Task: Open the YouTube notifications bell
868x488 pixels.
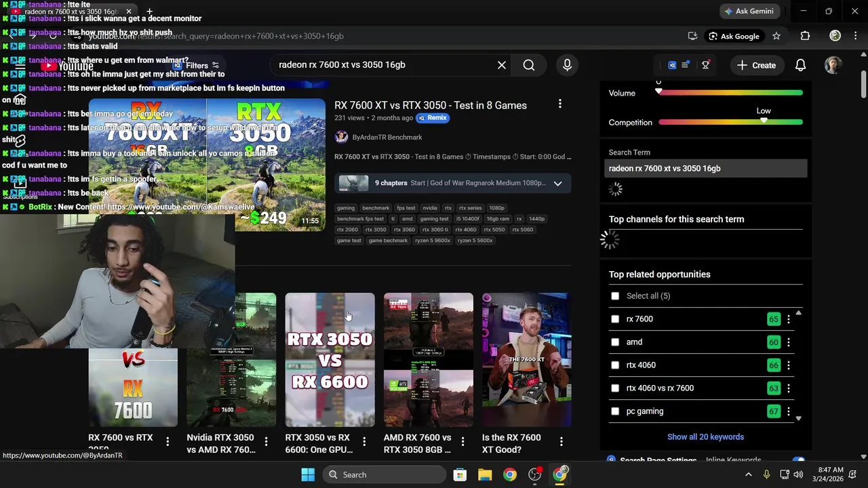Action: [x=800, y=65]
